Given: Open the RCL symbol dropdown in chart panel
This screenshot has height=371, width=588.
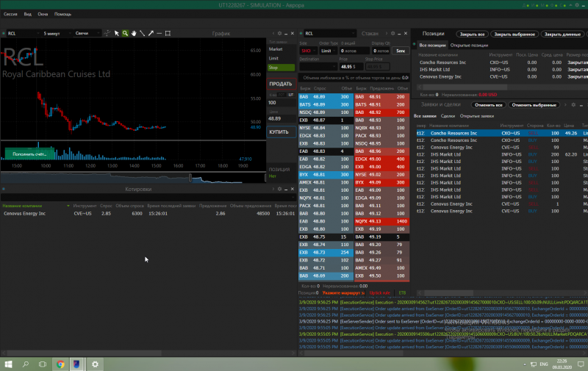Looking at the screenshot, I should [x=24, y=33].
